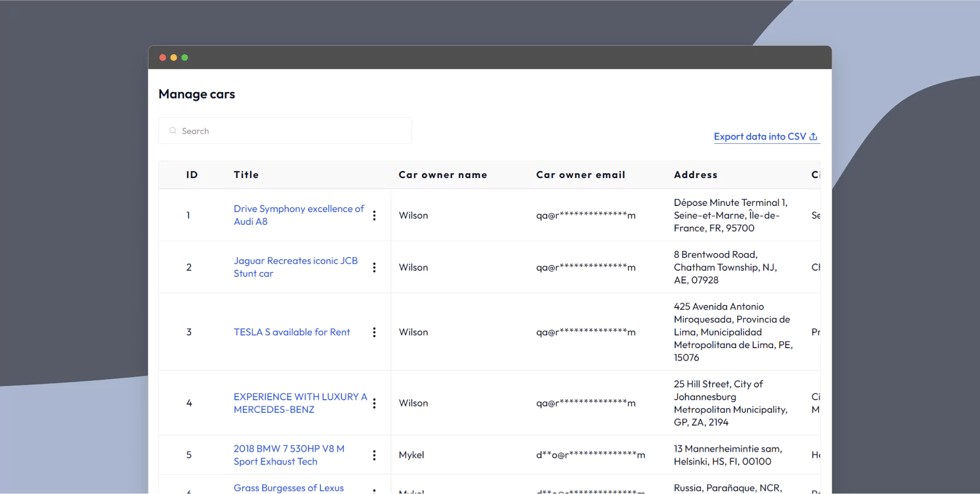980x494 pixels.
Task: Click the Title column header
Action: coord(246,175)
